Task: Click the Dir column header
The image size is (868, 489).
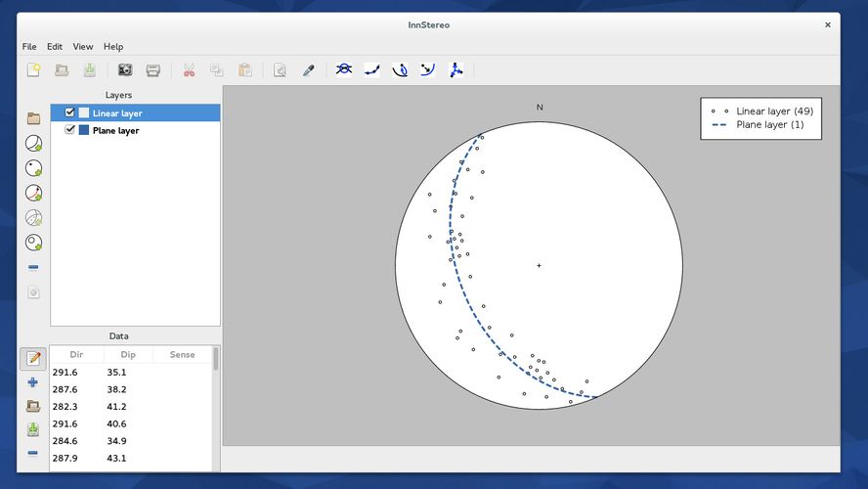Action: coord(76,355)
